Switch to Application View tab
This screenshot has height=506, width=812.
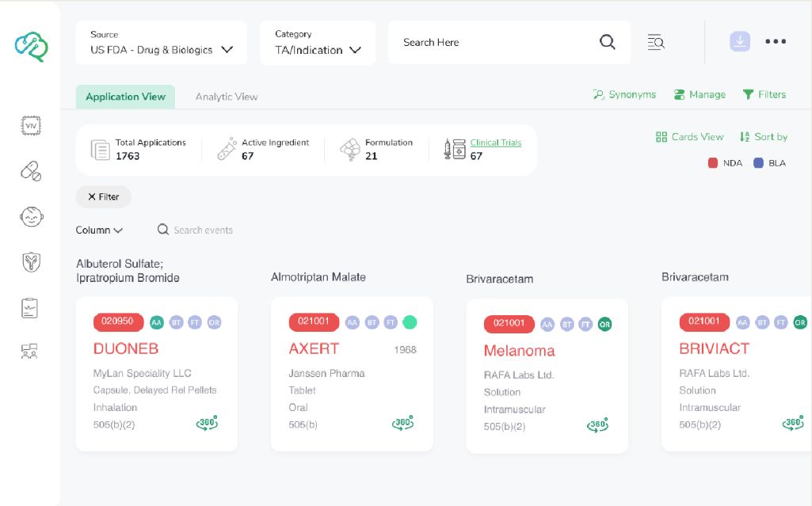[x=125, y=97]
